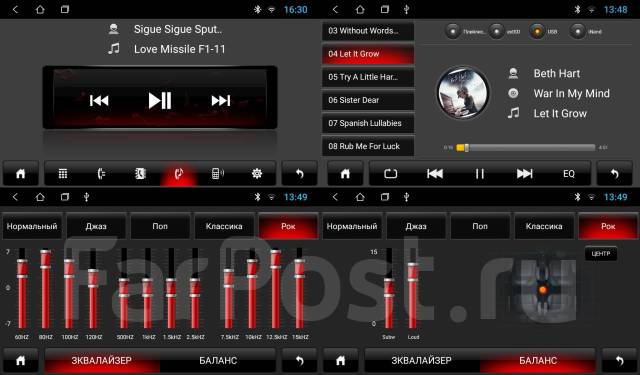Adjust the 2.5kHZ equalizer slider
The image size is (640, 375).
195,288
